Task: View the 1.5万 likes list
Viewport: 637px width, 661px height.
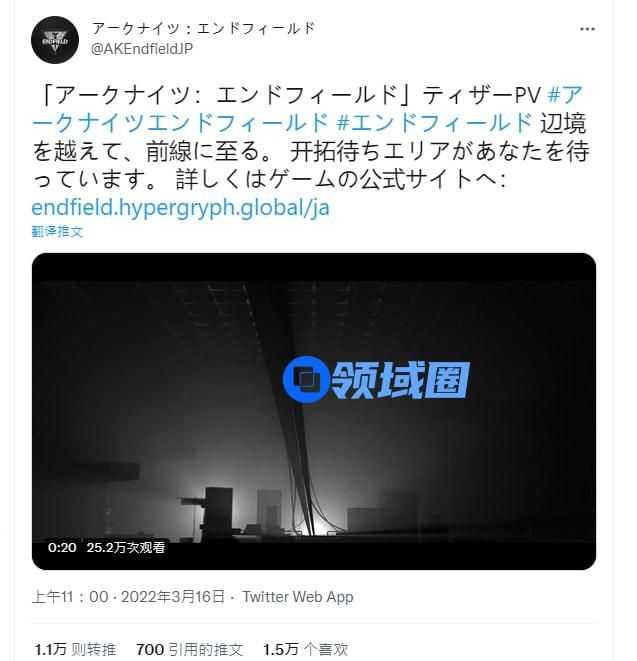Action: [306, 649]
